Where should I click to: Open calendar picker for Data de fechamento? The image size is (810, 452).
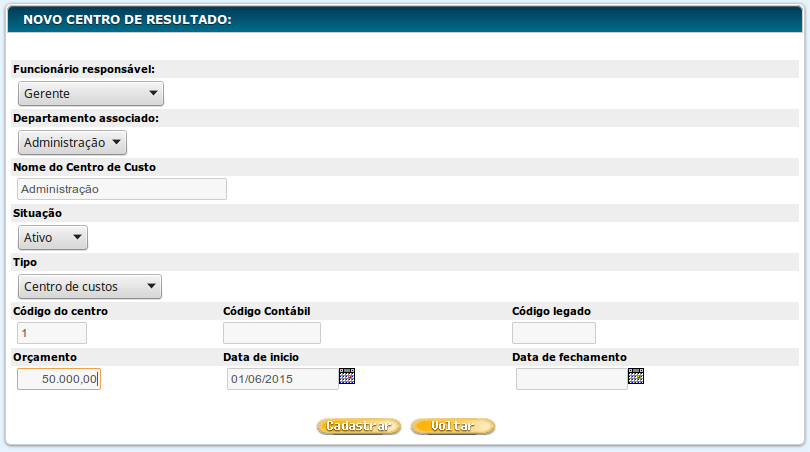click(635, 376)
